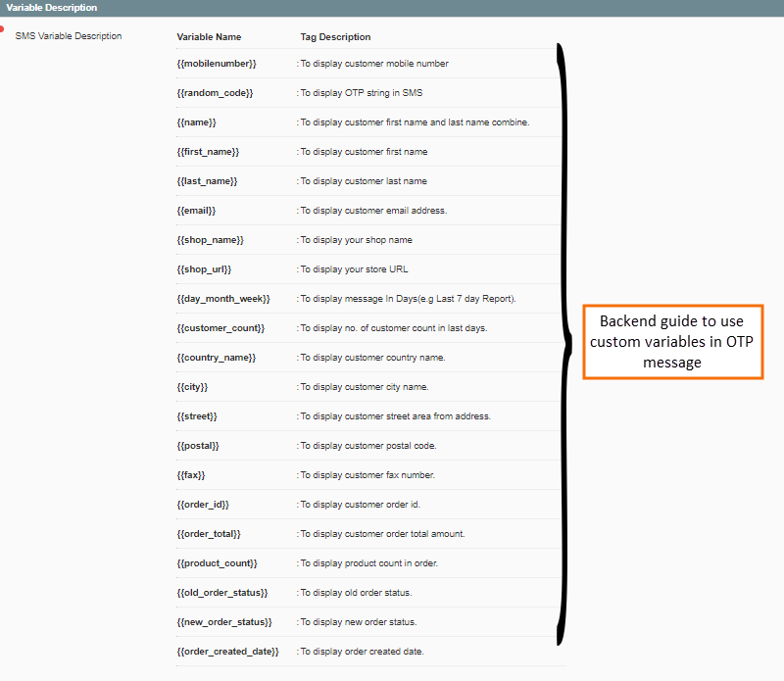Click the {{name}} variable entry
This screenshot has height=681, width=784.
click(196, 122)
